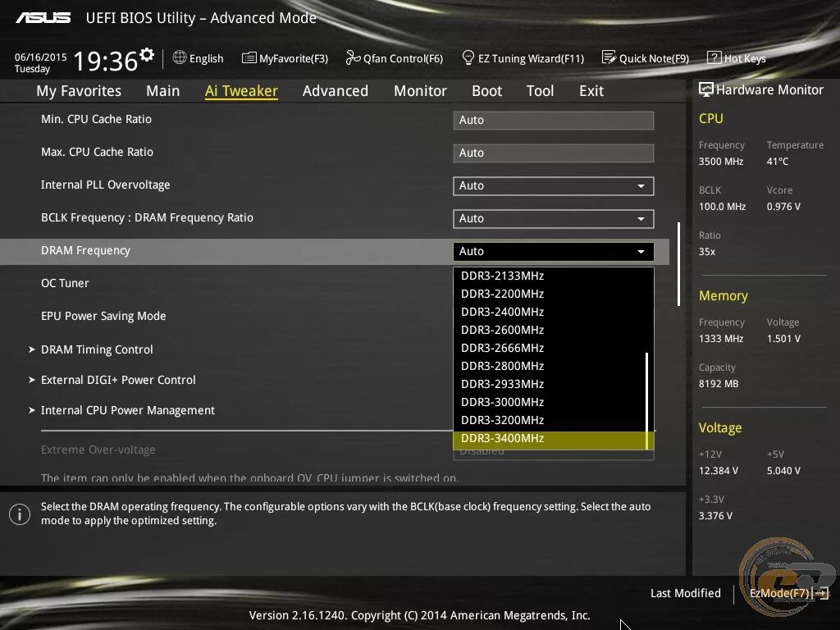Click the English language button

tap(199, 58)
